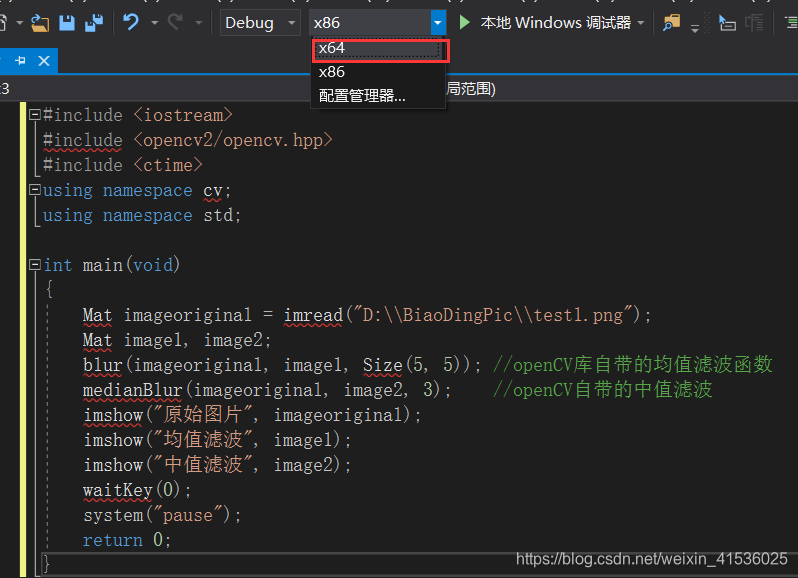Open the Debug configuration dropdown

[x=260, y=23]
